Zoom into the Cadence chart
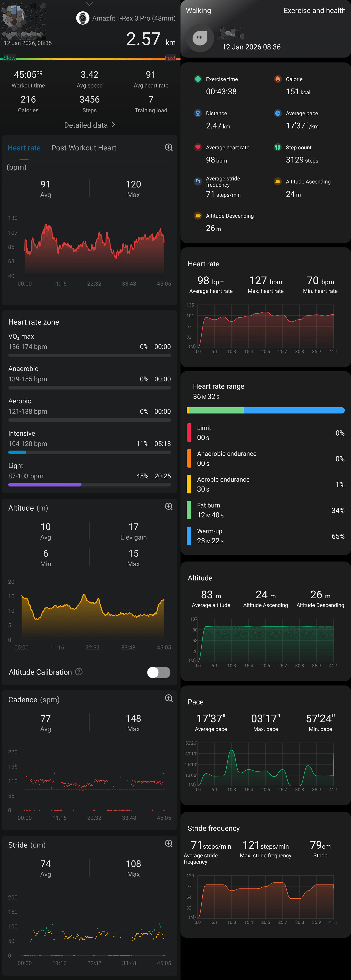Viewport: 351px width, 980px height. 169,698
